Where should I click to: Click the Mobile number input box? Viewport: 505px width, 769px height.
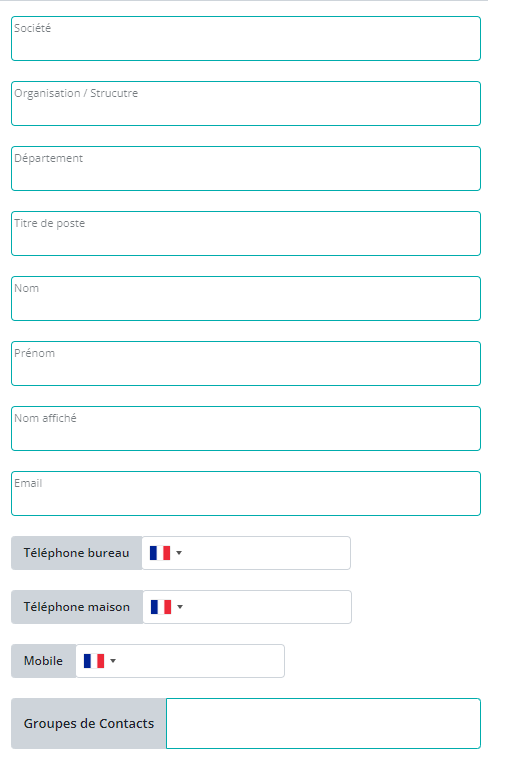pos(201,661)
